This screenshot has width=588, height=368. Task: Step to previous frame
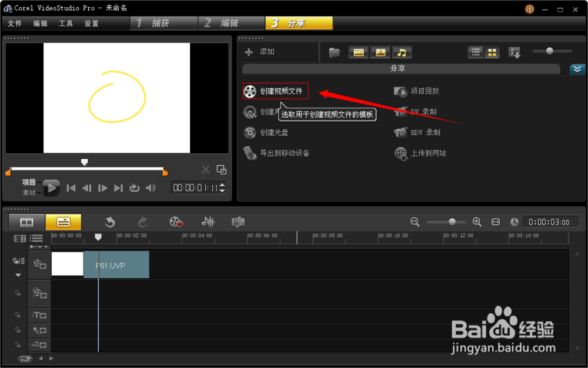pos(86,188)
